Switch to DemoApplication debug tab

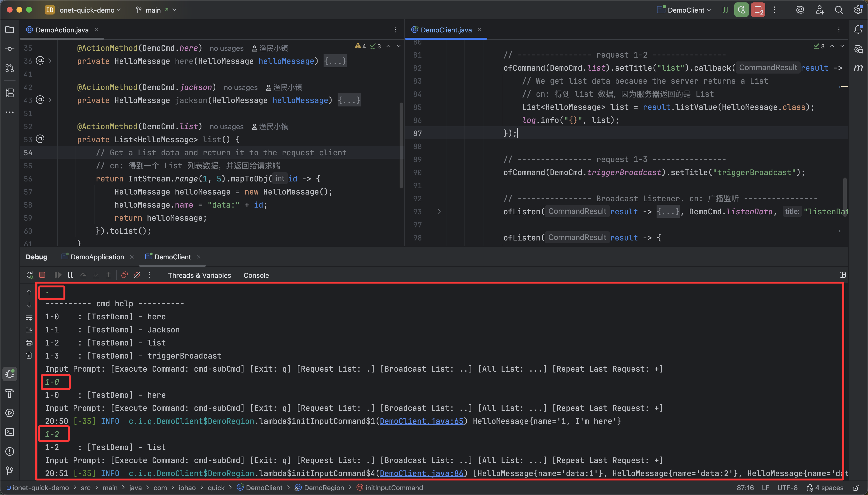97,257
